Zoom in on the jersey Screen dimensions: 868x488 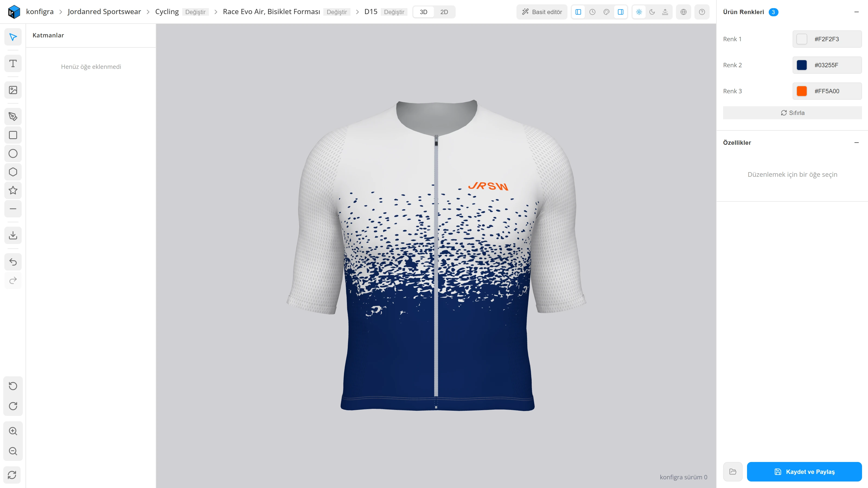pyautogui.click(x=13, y=431)
